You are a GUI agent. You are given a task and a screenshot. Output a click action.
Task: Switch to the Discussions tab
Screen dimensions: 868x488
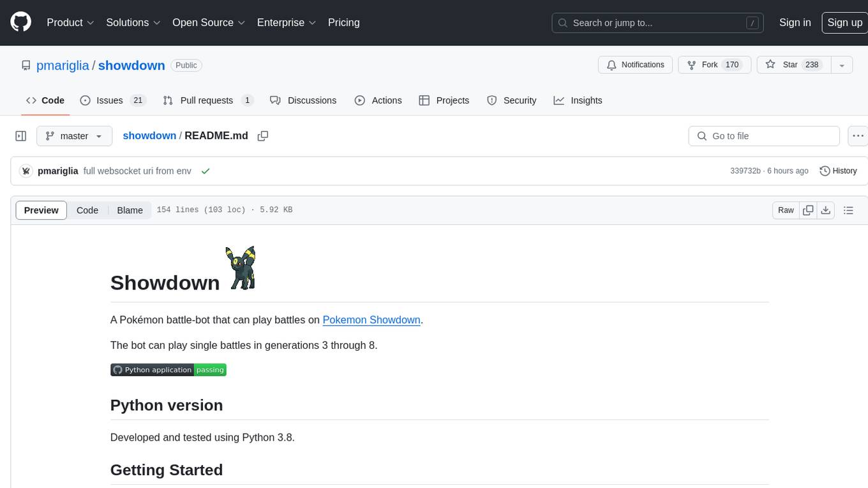[x=303, y=100]
